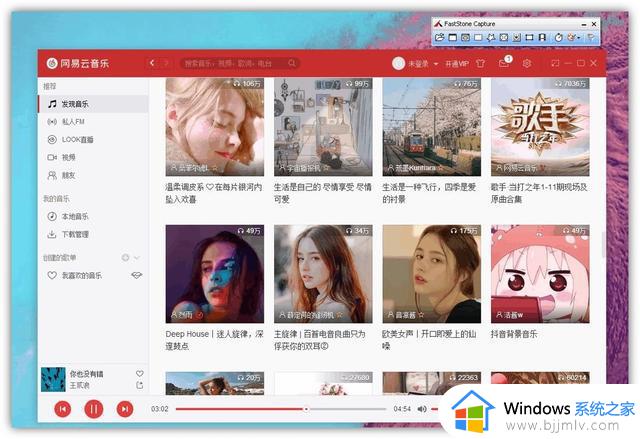Viewport: 640px width, 439px height.
Task: Capture scrolling window in FastStone
Action: (517, 38)
